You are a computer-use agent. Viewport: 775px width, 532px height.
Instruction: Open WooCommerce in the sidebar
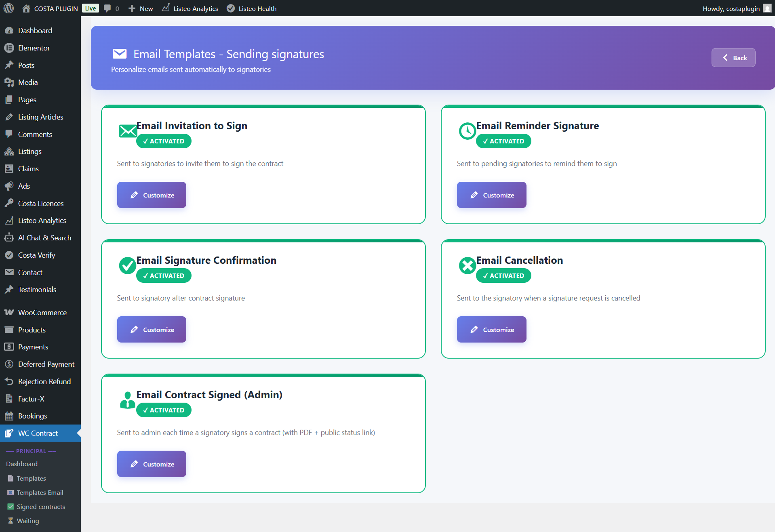[40, 313]
